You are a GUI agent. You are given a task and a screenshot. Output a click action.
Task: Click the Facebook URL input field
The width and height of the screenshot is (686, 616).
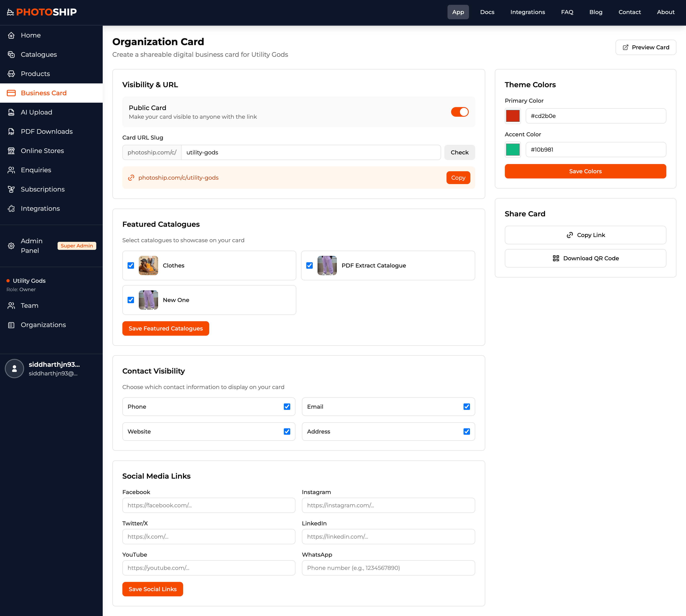(x=209, y=505)
